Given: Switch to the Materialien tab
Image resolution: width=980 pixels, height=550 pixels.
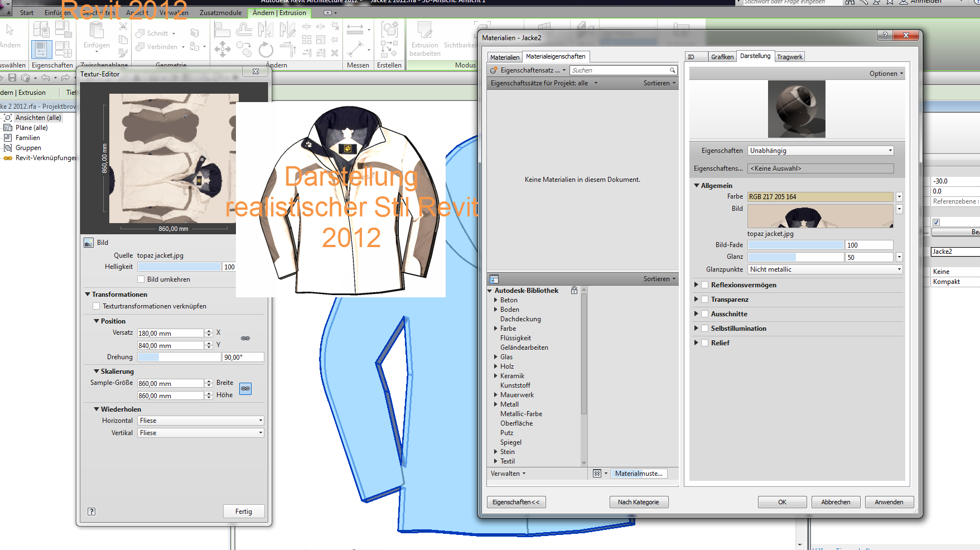Looking at the screenshot, I should point(505,57).
